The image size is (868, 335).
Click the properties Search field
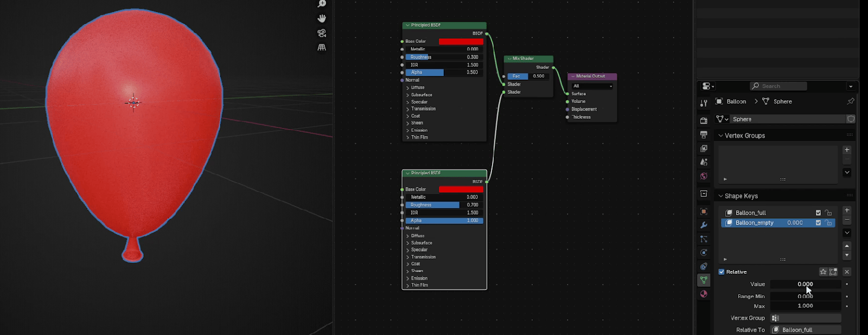[778, 86]
